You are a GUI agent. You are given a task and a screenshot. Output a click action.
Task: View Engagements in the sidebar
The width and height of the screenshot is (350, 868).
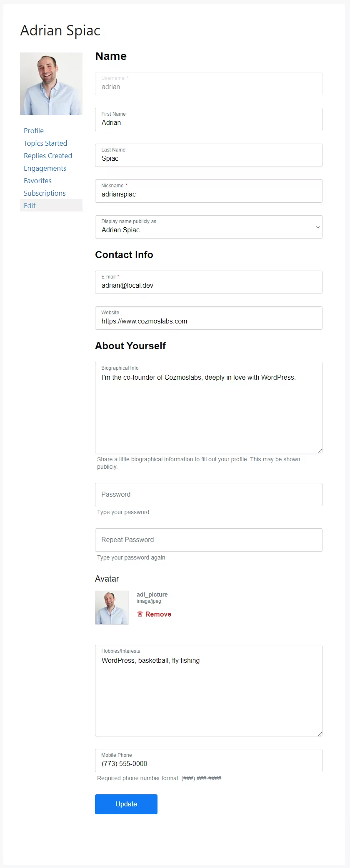45,168
